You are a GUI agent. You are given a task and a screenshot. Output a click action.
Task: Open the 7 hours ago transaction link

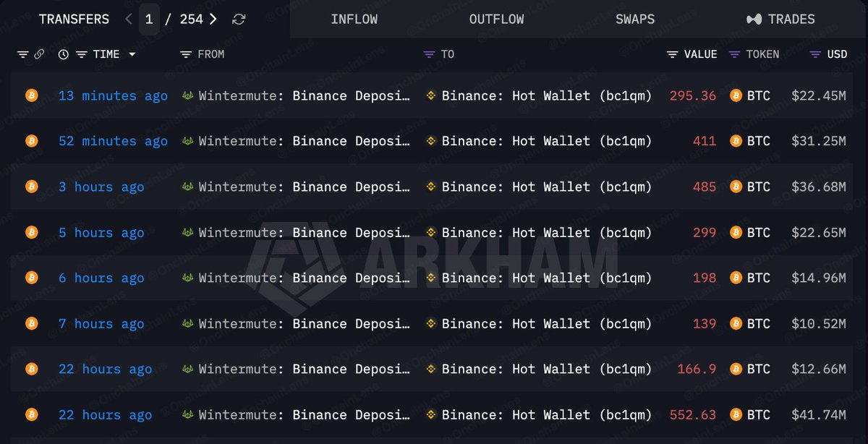[x=101, y=323]
